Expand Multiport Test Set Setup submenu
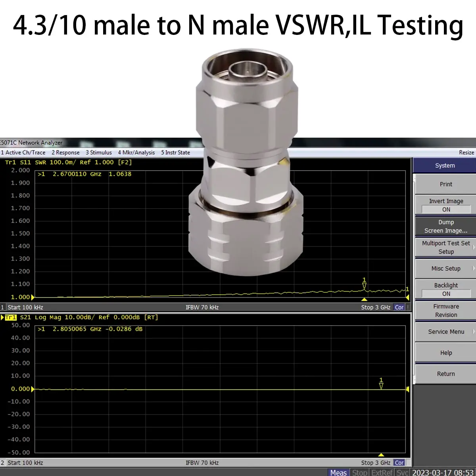Screen dimensions: 476x476 (445, 247)
